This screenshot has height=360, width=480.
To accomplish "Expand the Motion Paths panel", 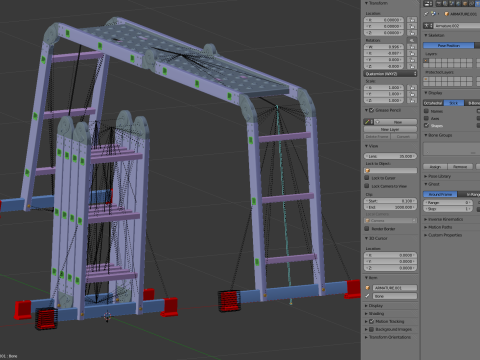I will click(426, 227).
